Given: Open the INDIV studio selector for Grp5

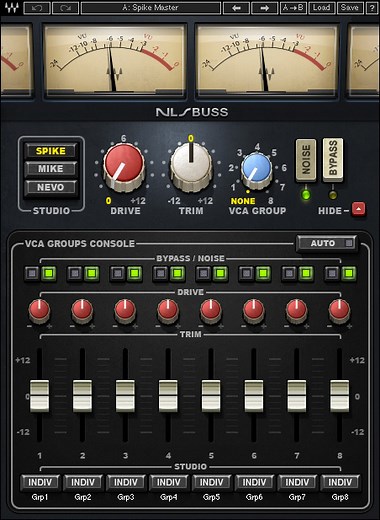Looking at the screenshot, I should (x=211, y=482).
